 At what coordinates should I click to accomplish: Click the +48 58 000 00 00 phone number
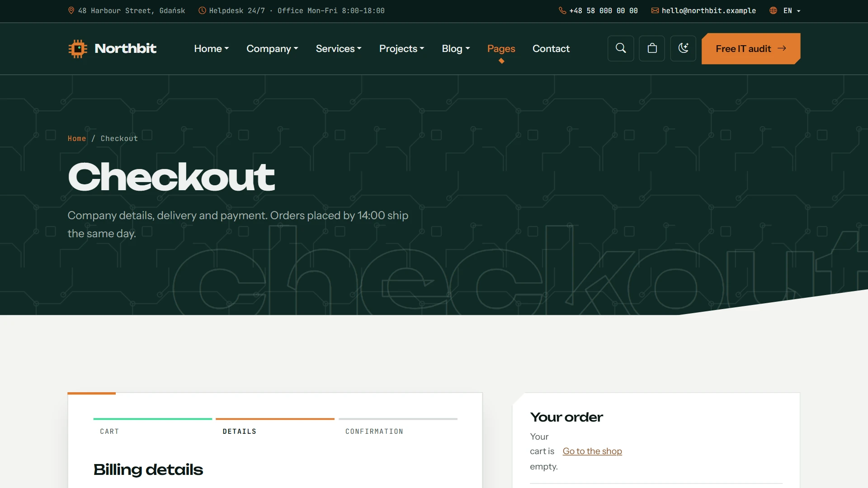(x=603, y=10)
